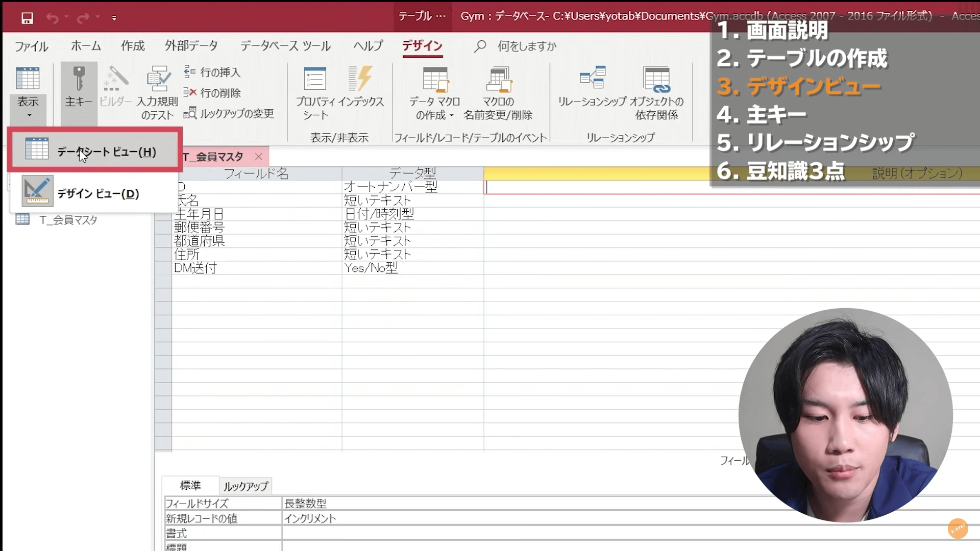This screenshot has width=980, height=551.
Task: Switch to the ルックアップ properties tab
Action: click(x=246, y=486)
